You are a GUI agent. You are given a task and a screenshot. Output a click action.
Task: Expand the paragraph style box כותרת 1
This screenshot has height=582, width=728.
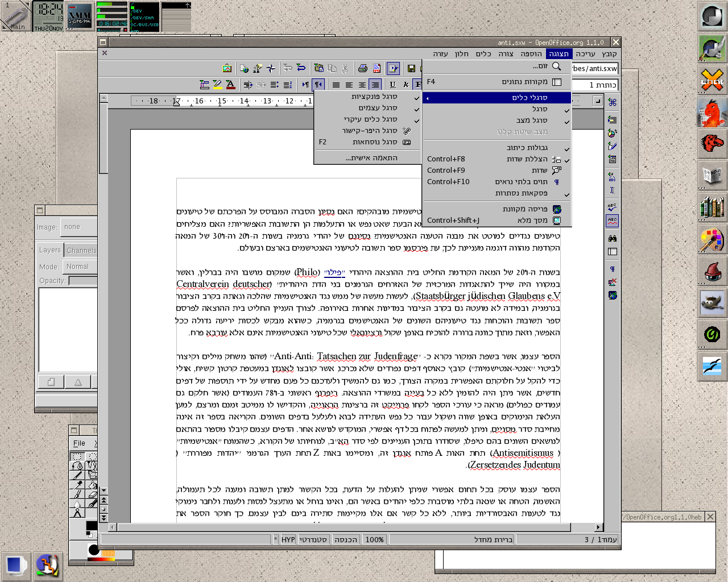point(594,85)
